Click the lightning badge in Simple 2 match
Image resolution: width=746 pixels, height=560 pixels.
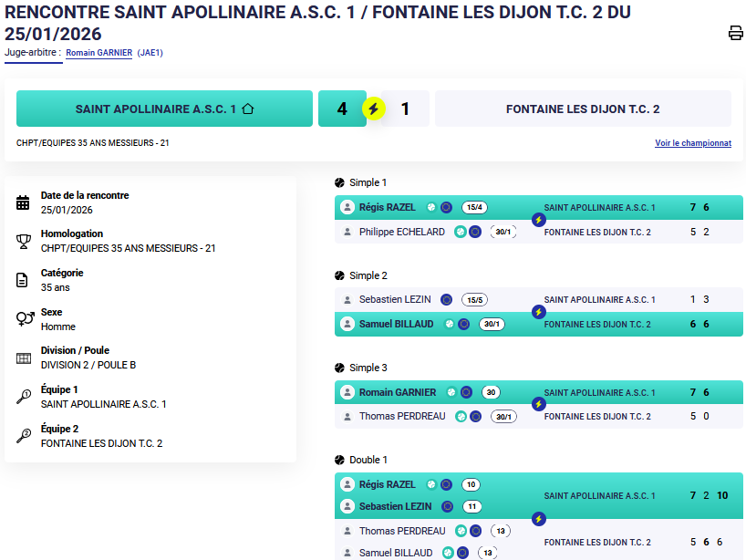click(538, 312)
